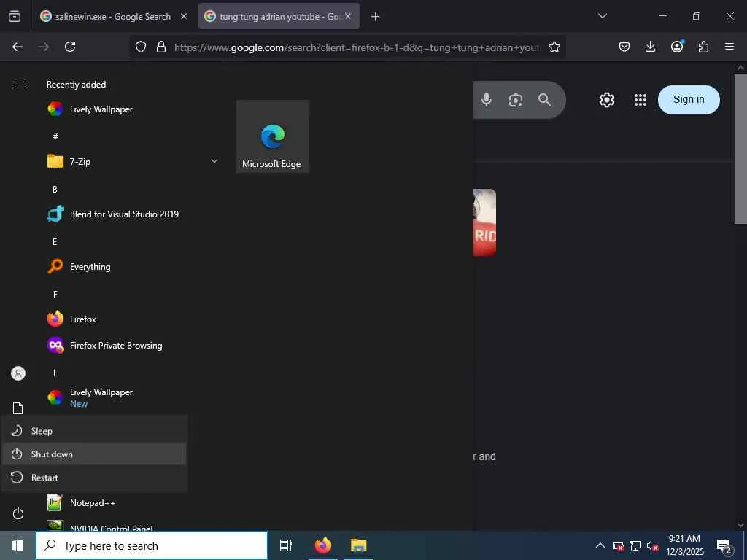
Task: Click Google search by image icon
Action: pos(516,99)
